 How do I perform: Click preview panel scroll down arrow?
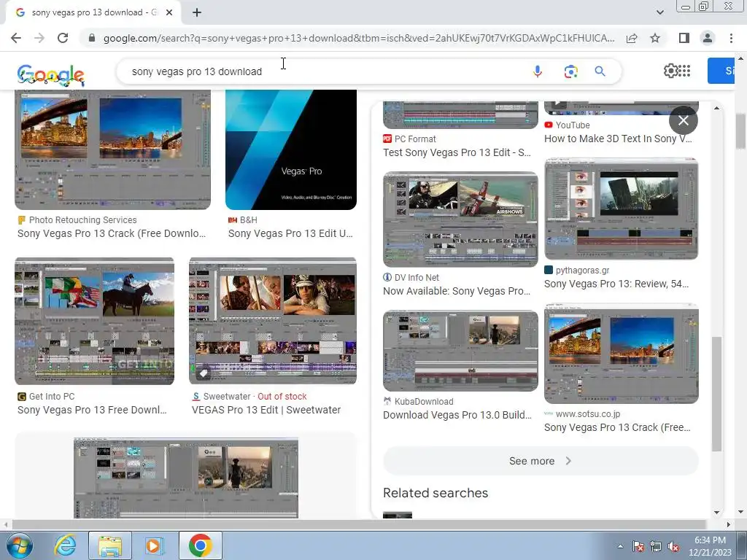tap(716, 513)
